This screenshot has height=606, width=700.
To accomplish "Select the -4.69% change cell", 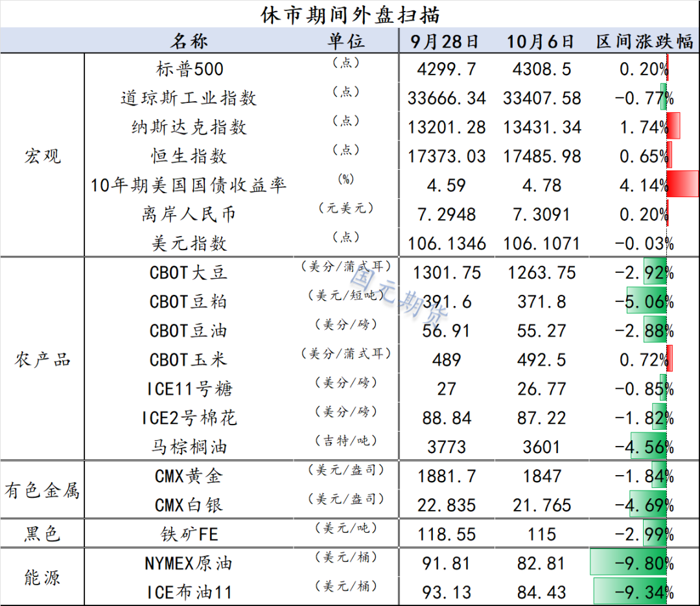I will pyautogui.click(x=644, y=505).
